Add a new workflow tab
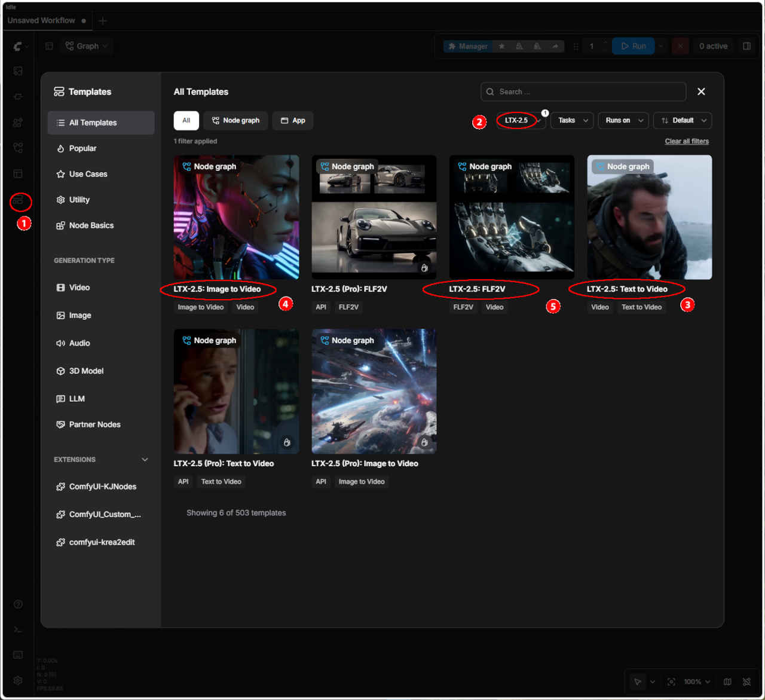The image size is (765, 700). [x=103, y=21]
